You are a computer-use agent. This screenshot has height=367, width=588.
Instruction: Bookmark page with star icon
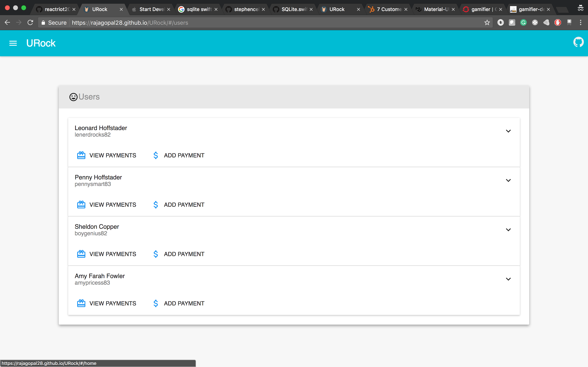487,23
